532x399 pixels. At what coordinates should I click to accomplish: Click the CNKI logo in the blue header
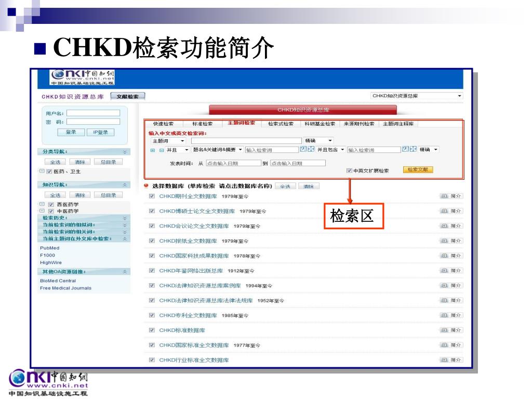tap(82, 77)
